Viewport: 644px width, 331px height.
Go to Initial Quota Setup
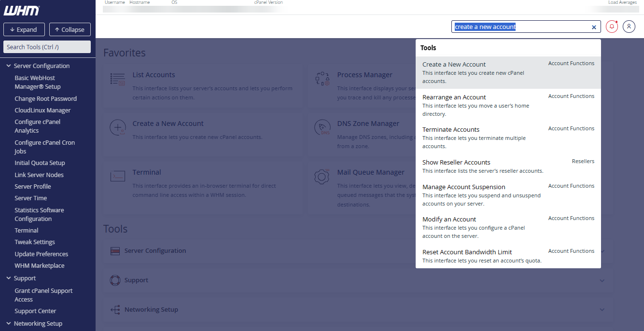tap(40, 163)
